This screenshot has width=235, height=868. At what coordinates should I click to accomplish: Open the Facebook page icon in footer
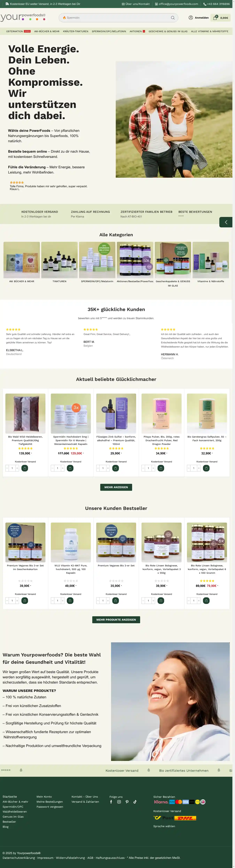point(111,802)
